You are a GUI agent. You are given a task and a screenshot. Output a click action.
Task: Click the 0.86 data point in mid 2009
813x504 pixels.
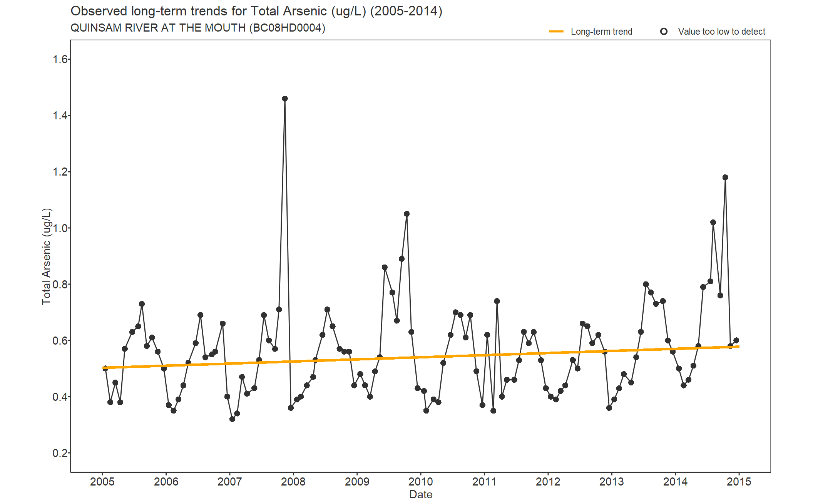point(385,267)
